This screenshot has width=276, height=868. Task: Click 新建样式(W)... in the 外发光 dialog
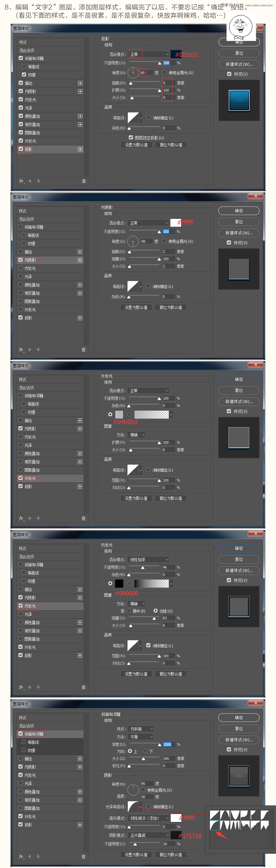(x=239, y=401)
